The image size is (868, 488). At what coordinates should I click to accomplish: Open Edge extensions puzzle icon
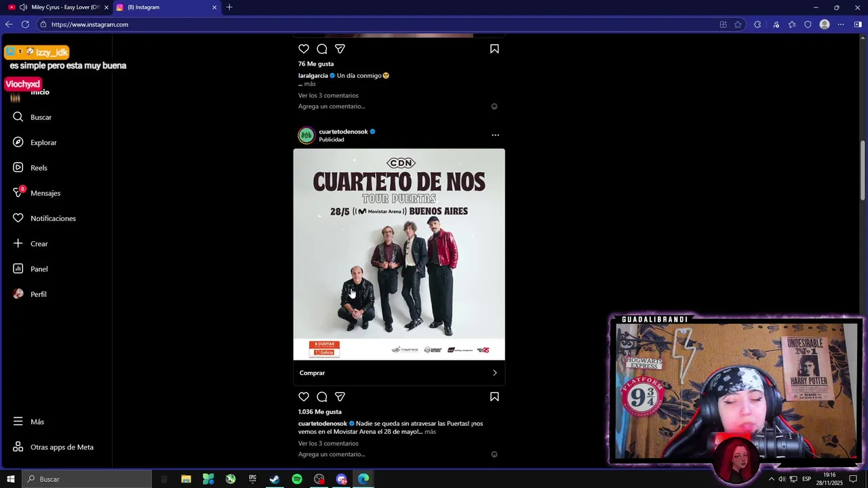coord(757,24)
